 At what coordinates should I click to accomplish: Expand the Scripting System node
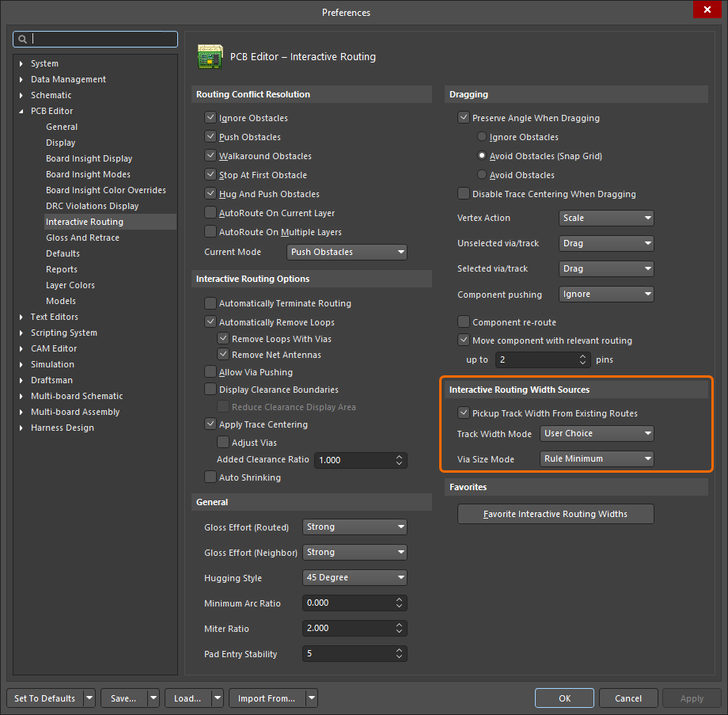21,333
